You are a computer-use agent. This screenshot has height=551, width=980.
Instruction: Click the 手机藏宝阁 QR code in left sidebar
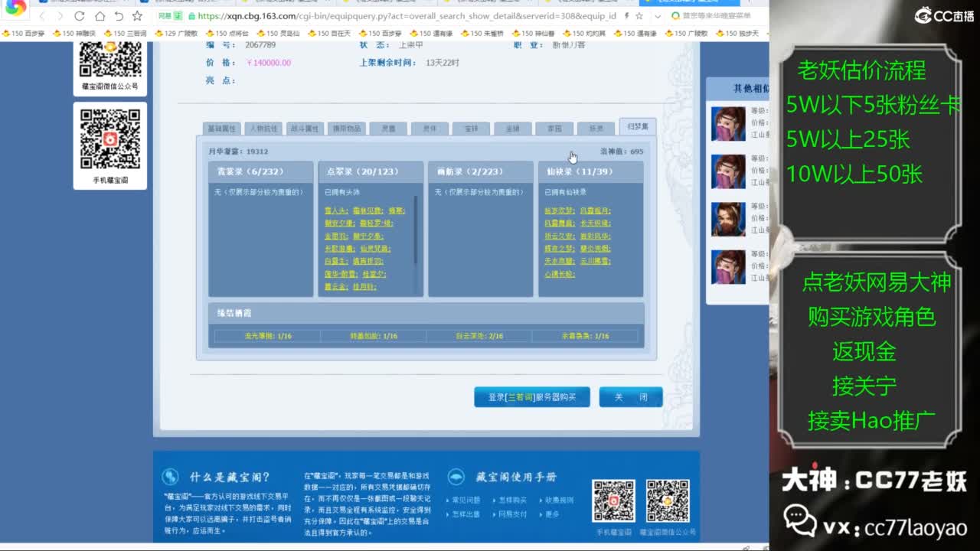tap(110, 139)
